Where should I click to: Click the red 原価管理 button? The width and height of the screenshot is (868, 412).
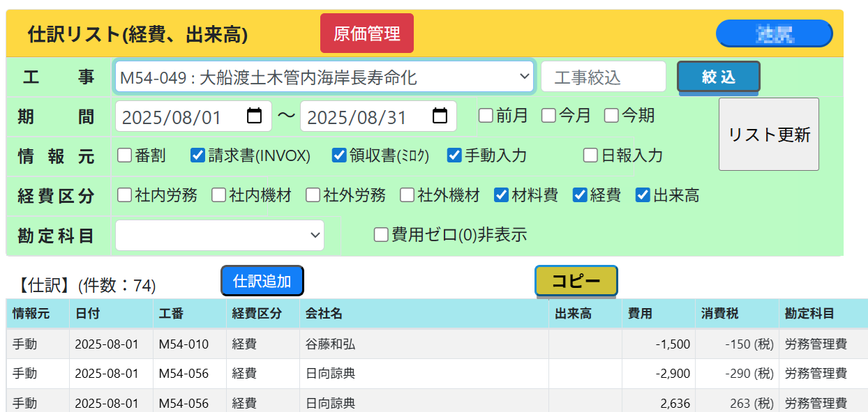click(x=367, y=33)
